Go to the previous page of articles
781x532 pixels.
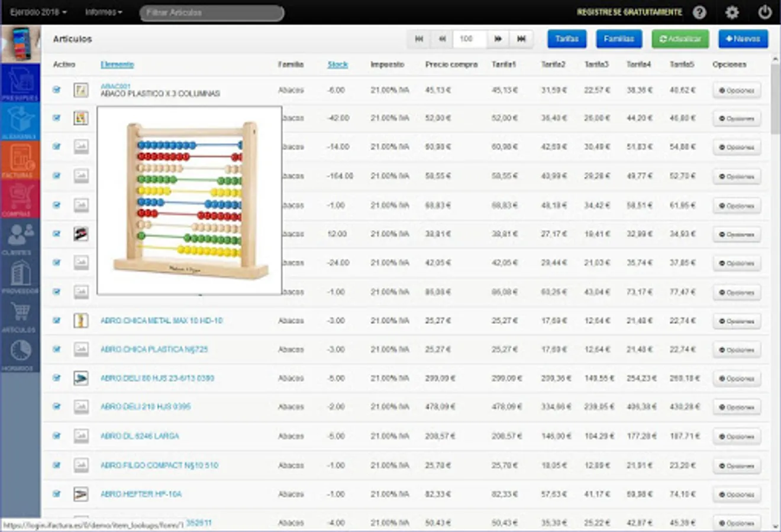(441, 39)
